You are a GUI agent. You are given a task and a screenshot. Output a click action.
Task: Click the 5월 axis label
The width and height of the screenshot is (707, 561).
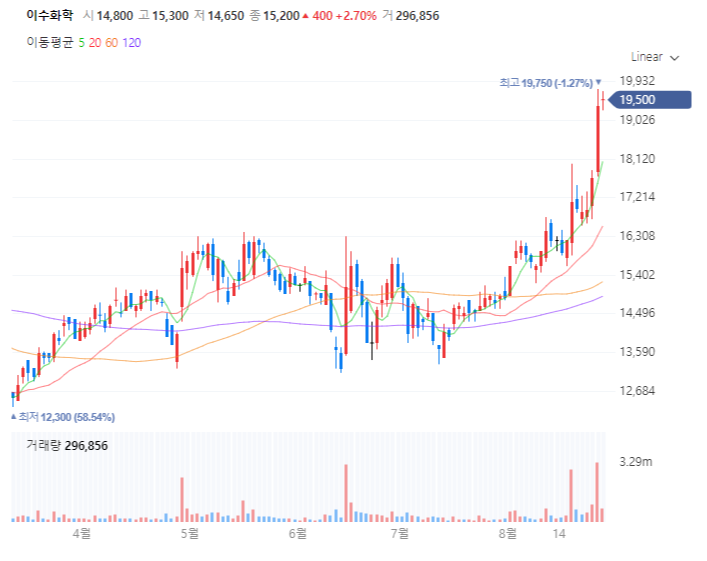[x=190, y=533]
